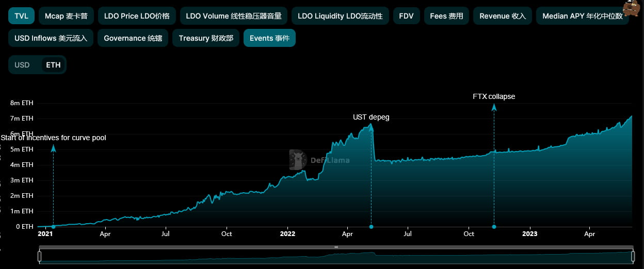Click the FTX collapse dot on time axis
This screenshot has height=269, width=644.
[x=494, y=227]
